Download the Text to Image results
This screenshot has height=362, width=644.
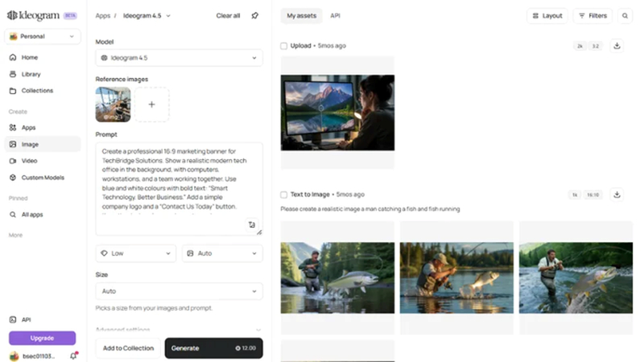(x=617, y=195)
